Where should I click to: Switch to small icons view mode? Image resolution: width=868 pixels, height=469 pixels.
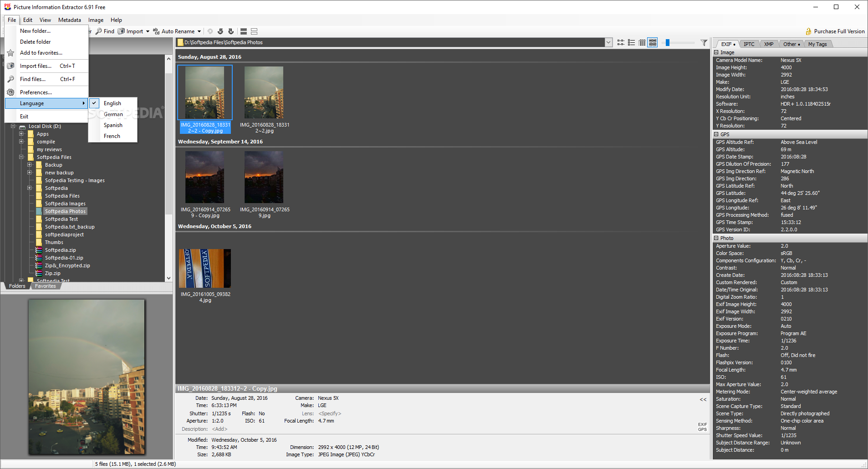(x=621, y=42)
